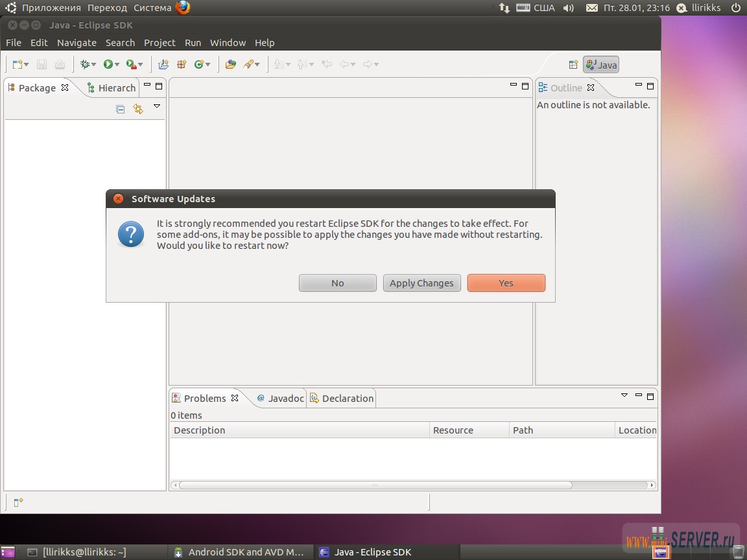
Task: Close the Problems view tab
Action: coord(235,398)
